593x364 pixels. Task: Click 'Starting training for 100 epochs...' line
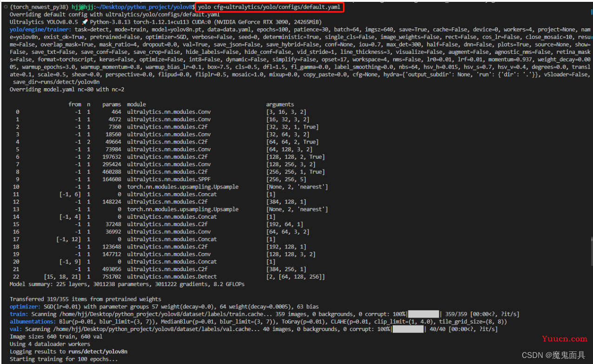(64, 359)
